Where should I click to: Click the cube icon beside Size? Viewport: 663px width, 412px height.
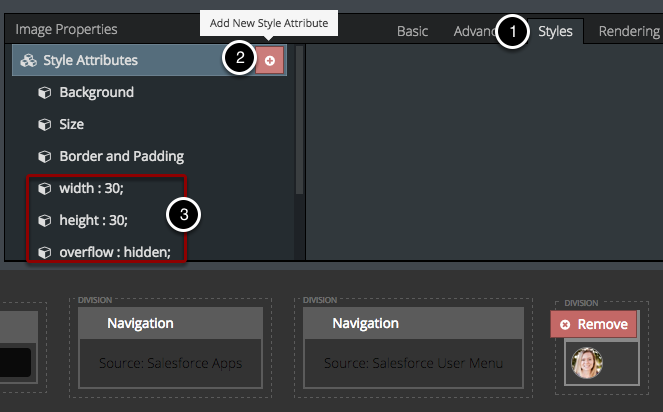[44, 125]
